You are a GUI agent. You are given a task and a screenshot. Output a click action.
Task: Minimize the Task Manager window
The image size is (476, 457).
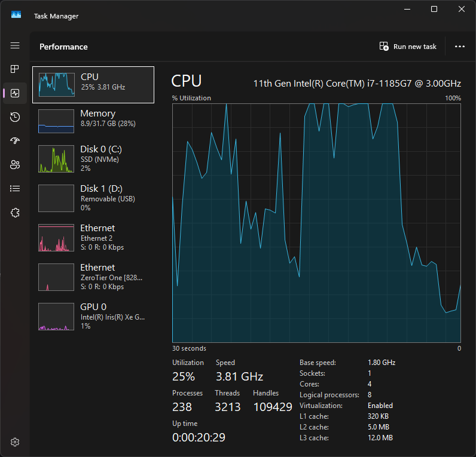(x=407, y=9)
